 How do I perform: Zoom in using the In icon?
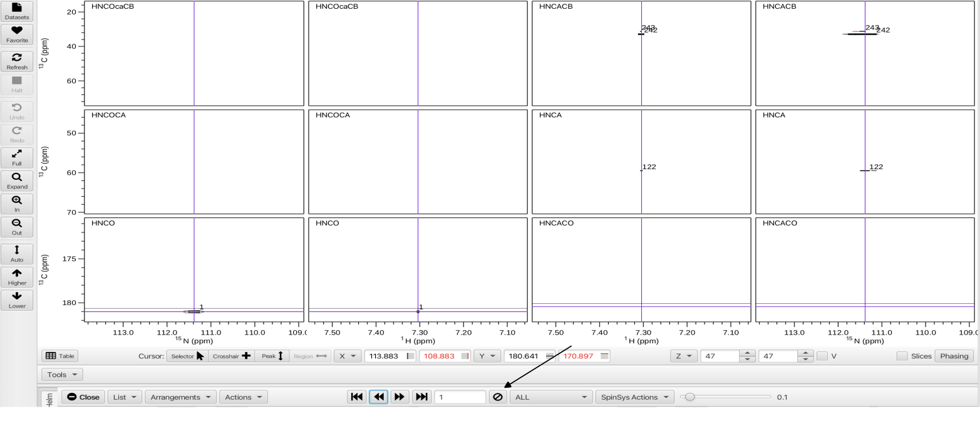tap(17, 204)
